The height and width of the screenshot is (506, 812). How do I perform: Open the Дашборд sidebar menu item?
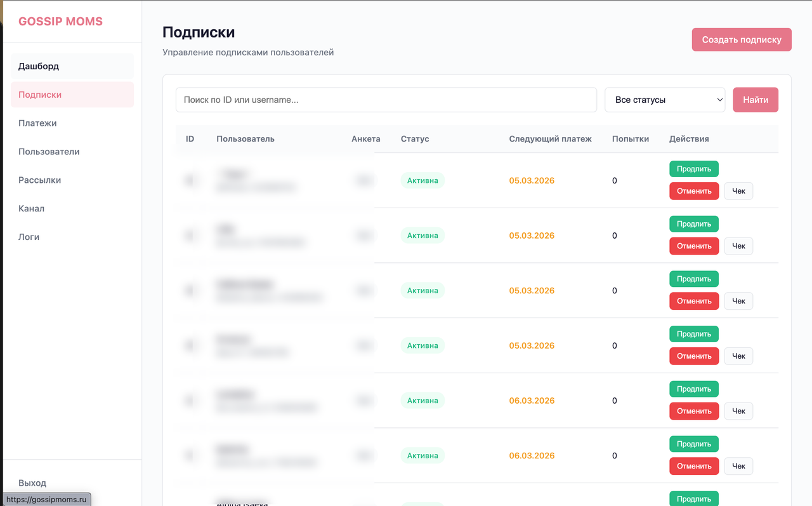click(39, 66)
